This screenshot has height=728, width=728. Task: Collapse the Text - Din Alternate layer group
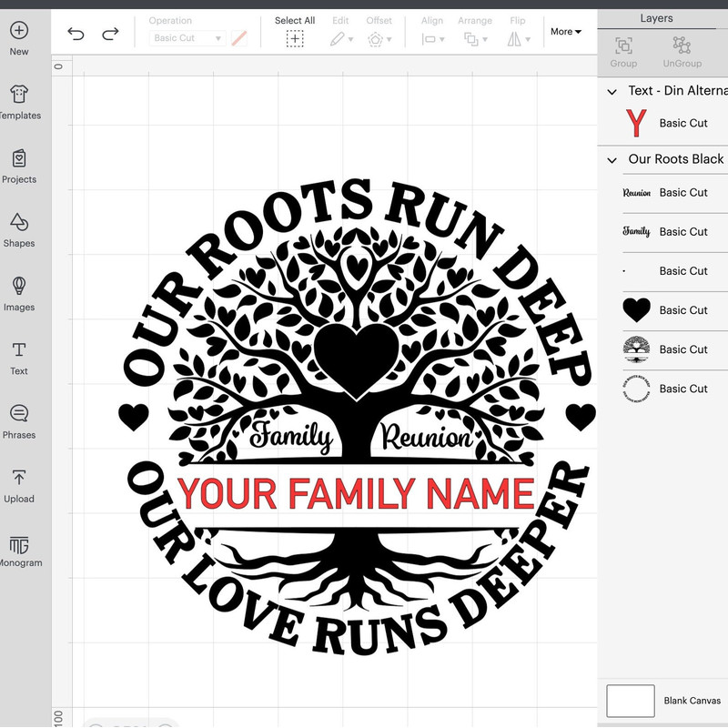612,91
